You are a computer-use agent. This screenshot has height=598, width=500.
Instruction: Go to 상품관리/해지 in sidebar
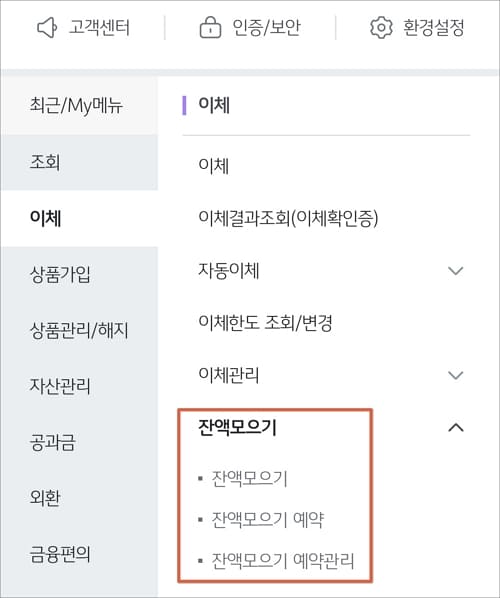point(79,330)
